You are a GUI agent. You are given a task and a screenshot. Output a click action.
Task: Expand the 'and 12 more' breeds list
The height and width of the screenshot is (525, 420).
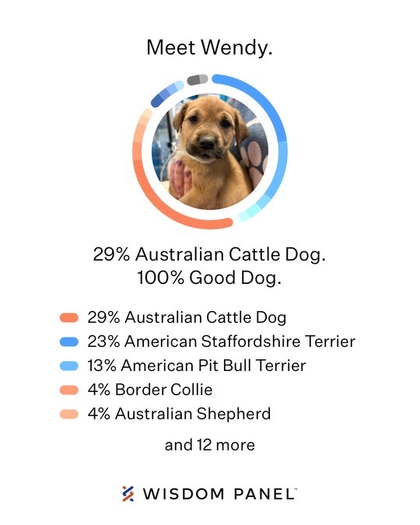point(210,445)
